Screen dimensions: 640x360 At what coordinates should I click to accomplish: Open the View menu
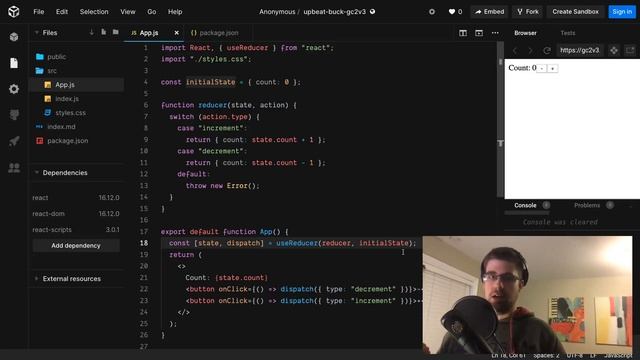click(128, 12)
